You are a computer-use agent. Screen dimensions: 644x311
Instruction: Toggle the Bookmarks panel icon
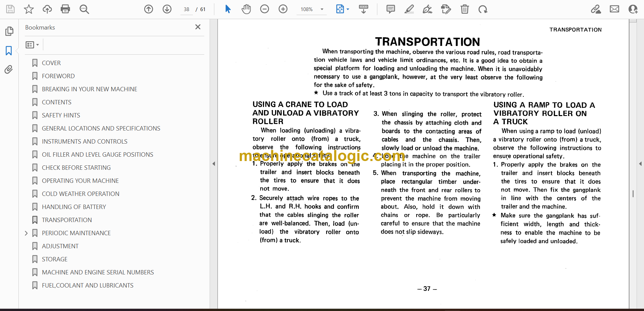(9, 51)
